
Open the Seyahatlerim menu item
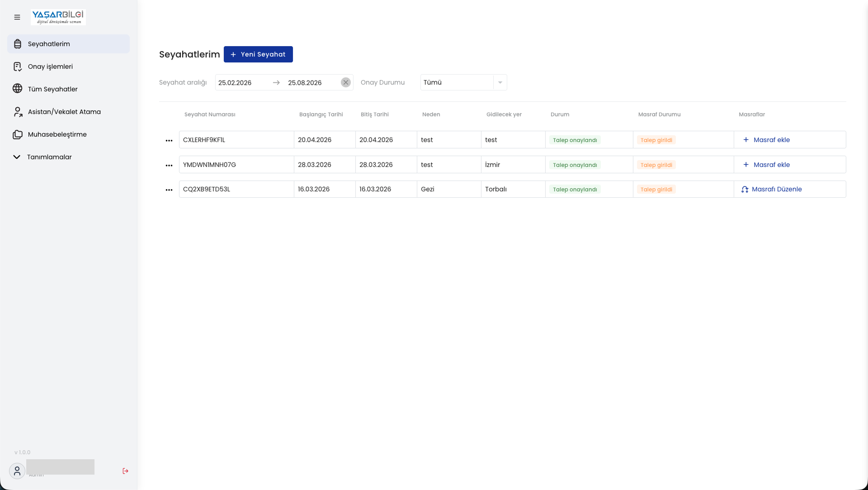[x=68, y=44]
